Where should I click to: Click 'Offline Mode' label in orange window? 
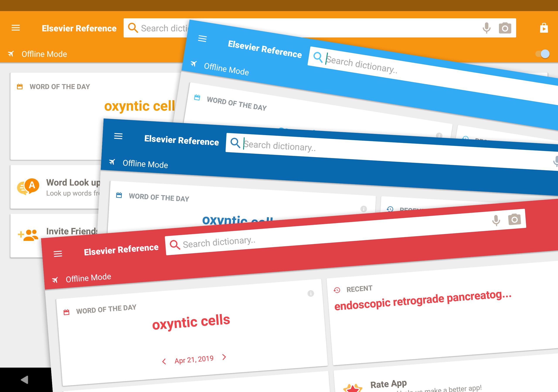click(44, 54)
